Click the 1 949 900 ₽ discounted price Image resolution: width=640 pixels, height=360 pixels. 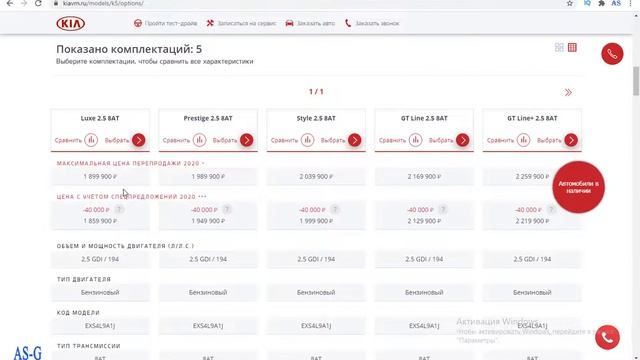[208, 221]
